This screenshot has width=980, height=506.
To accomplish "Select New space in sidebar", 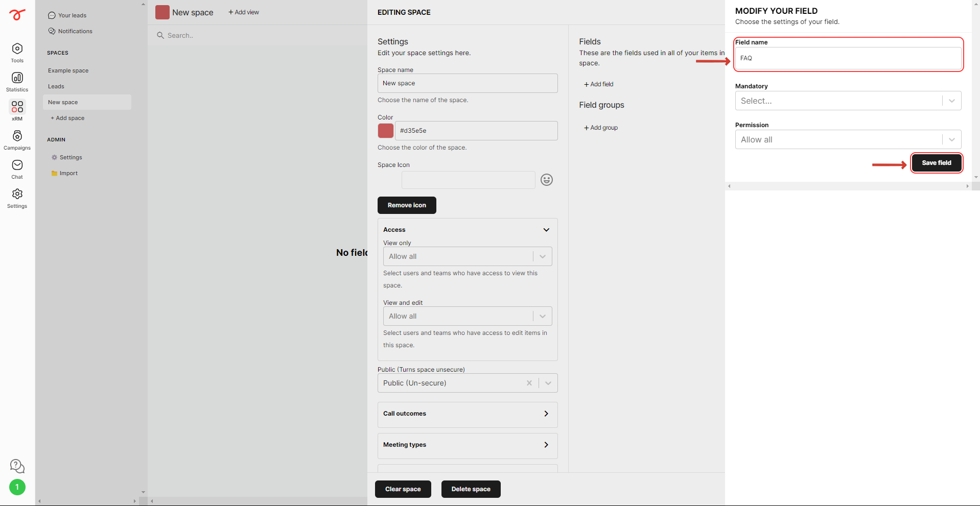I will (x=87, y=102).
